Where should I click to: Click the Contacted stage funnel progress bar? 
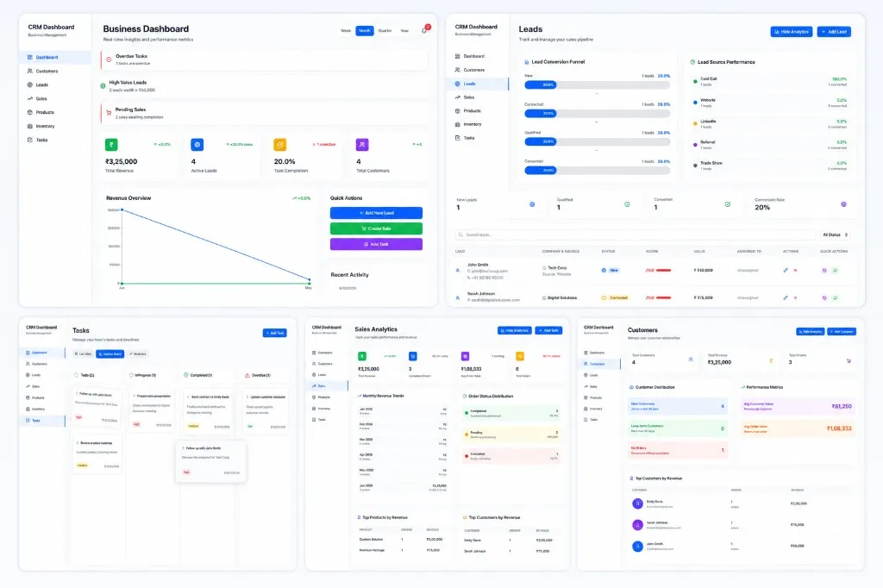(x=598, y=113)
